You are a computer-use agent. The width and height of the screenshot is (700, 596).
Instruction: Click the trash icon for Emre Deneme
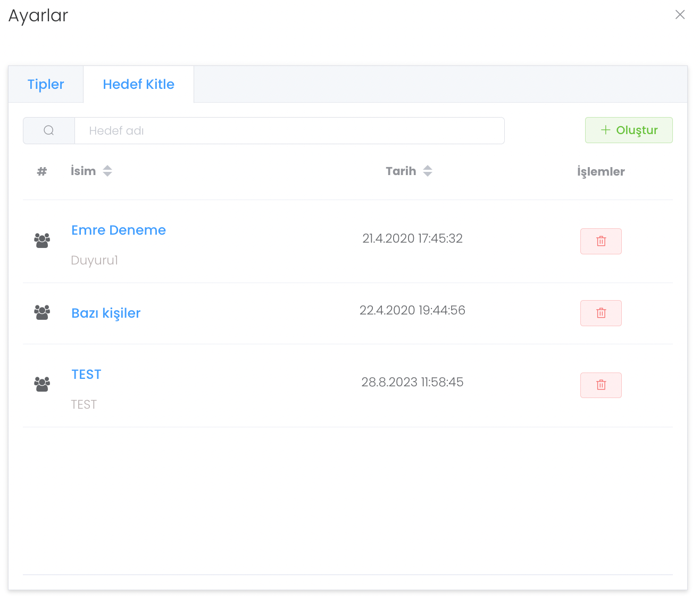click(601, 241)
